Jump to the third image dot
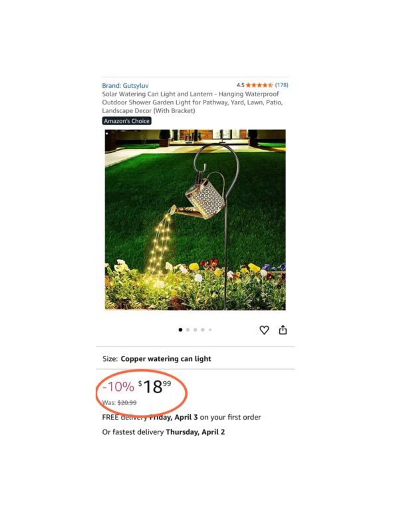This screenshot has width=399, height=532. click(x=195, y=329)
